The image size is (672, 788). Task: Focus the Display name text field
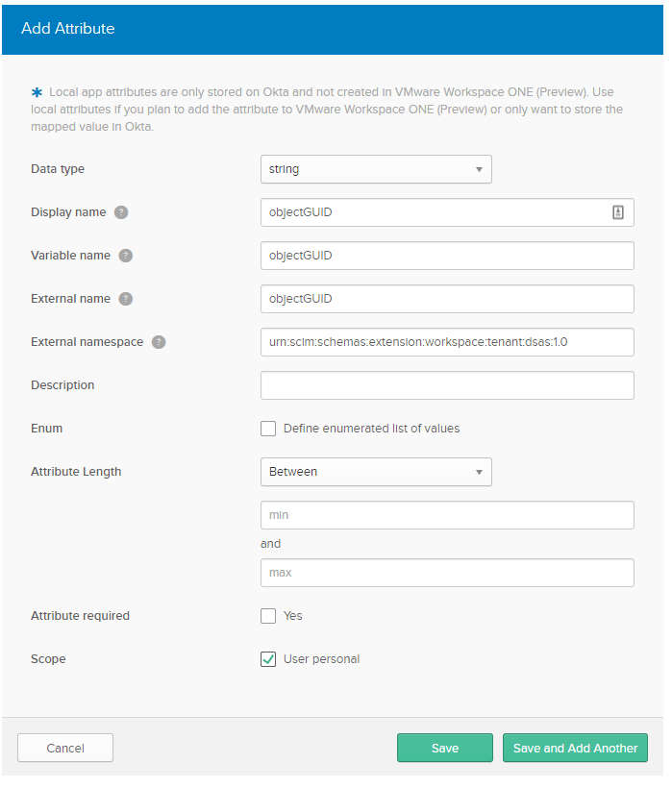click(433, 212)
